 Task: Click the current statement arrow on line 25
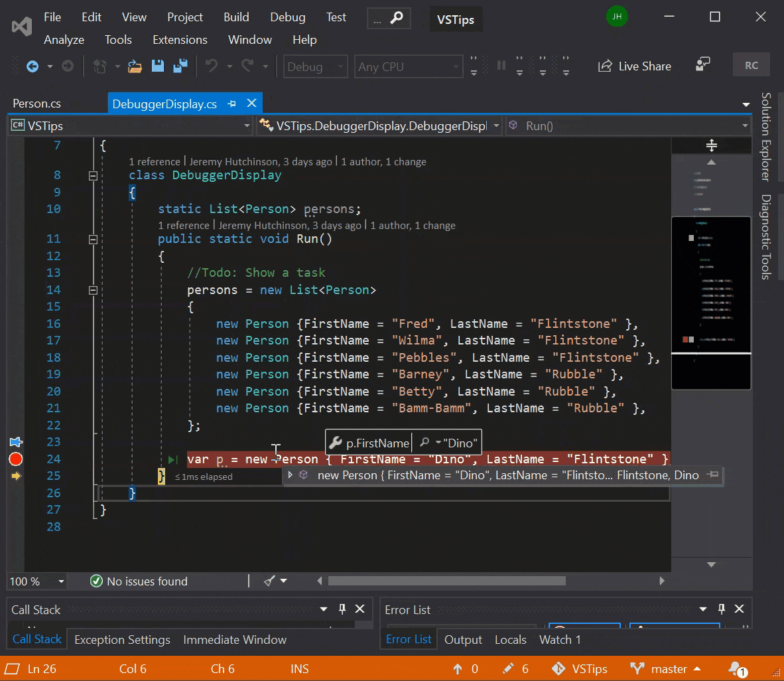coord(15,476)
